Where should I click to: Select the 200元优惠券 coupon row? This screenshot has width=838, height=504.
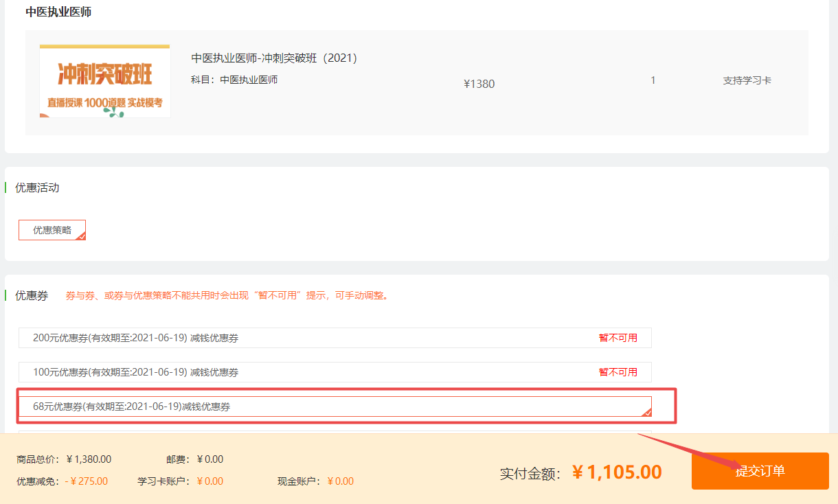pos(335,338)
